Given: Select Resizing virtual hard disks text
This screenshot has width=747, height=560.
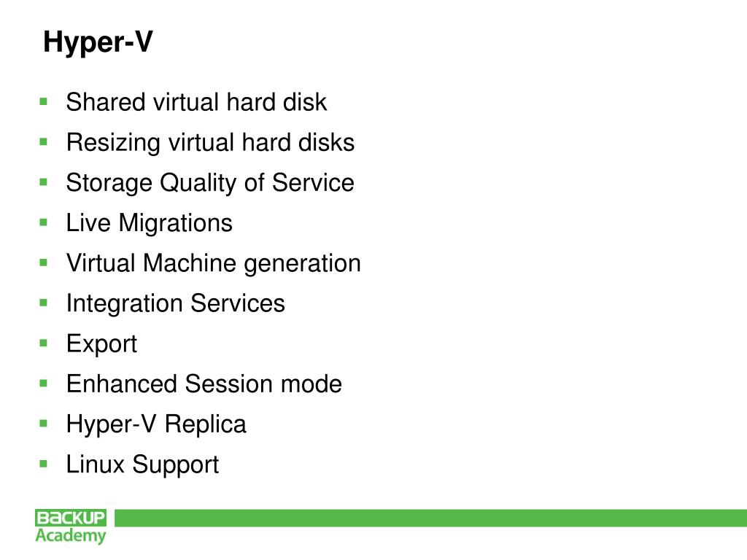Looking at the screenshot, I should click(x=211, y=143).
